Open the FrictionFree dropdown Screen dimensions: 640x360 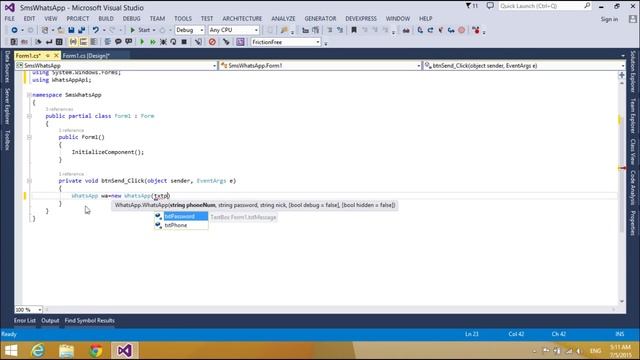pos(286,42)
